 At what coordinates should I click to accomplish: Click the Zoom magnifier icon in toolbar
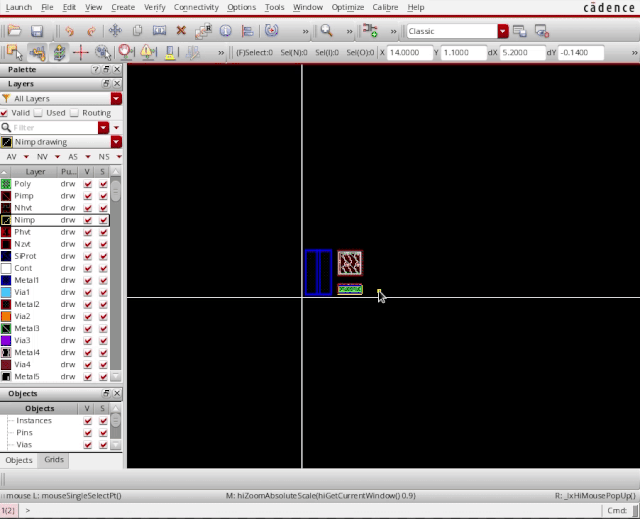(x=326, y=31)
